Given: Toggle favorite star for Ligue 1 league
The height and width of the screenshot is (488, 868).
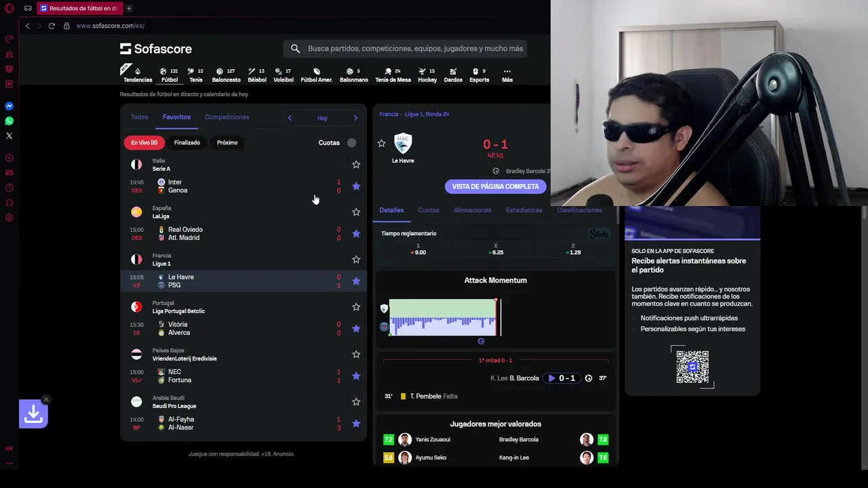Looking at the screenshot, I should pyautogui.click(x=356, y=260).
